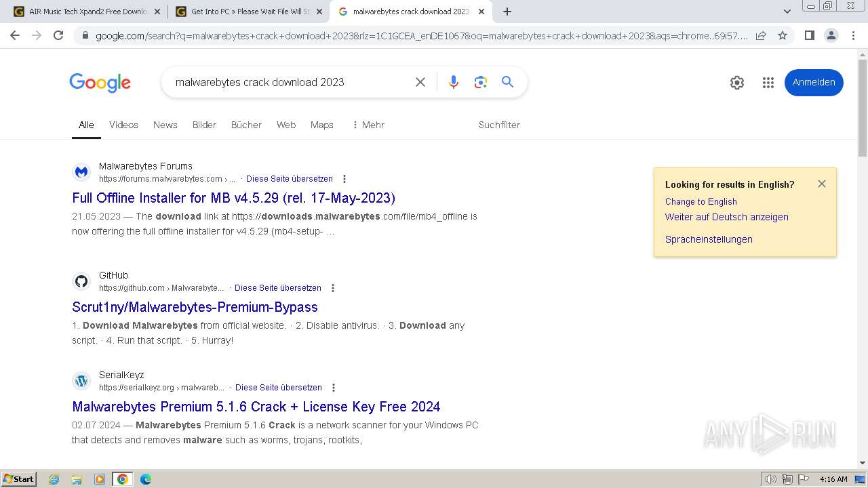Clear the search query with X
Image resolution: width=868 pixels, height=488 pixels.
(x=420, y=82)
